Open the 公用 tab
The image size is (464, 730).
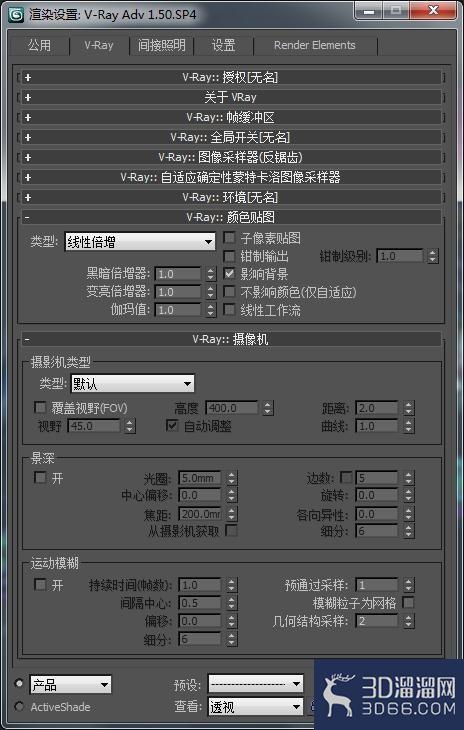tap(40, 45)
